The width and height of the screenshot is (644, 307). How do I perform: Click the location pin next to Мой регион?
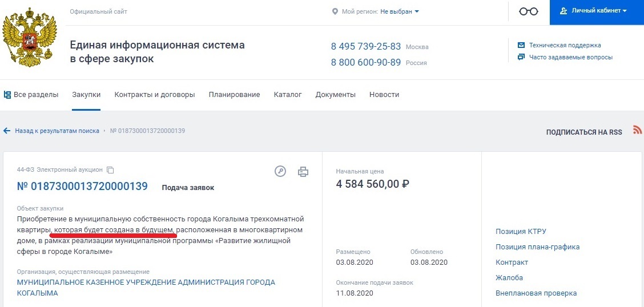pyautogui.click(x=335, y=11)
